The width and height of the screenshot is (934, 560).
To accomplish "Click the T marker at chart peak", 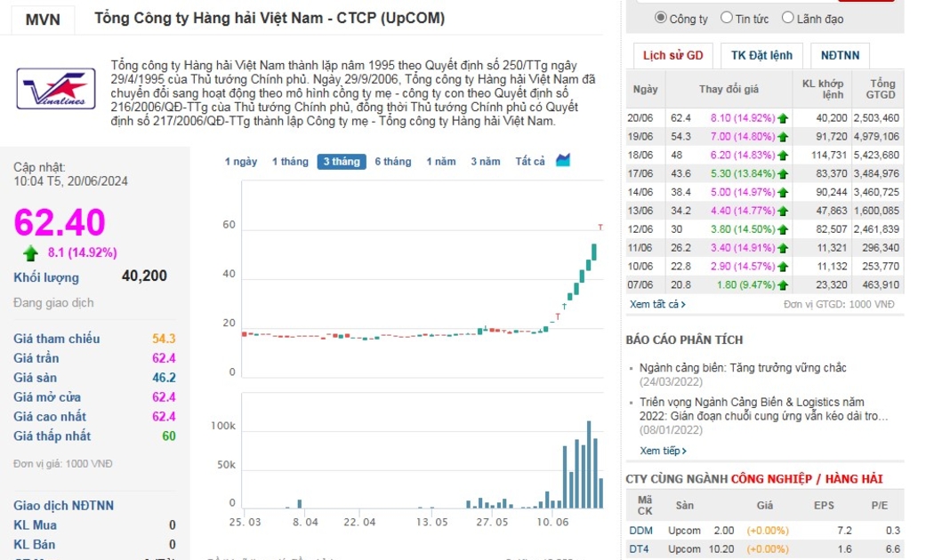I will (x=600, y=228).
